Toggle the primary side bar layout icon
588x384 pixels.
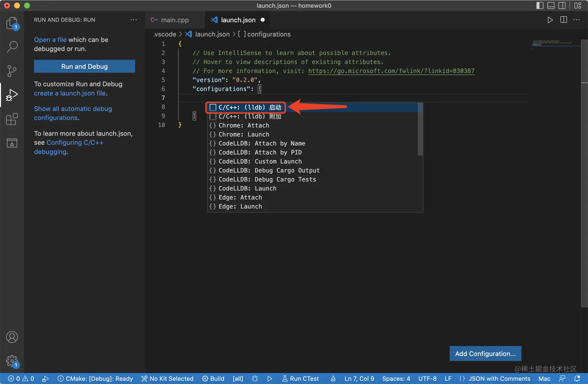pos(540,5)
